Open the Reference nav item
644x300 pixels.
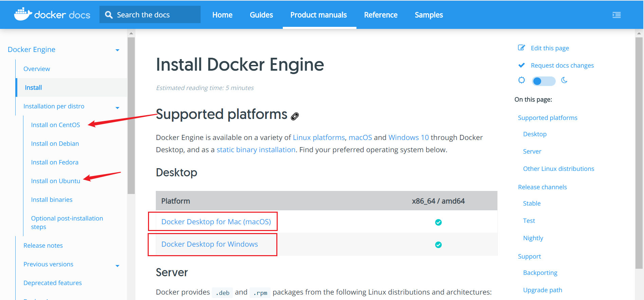coord(381,15)
